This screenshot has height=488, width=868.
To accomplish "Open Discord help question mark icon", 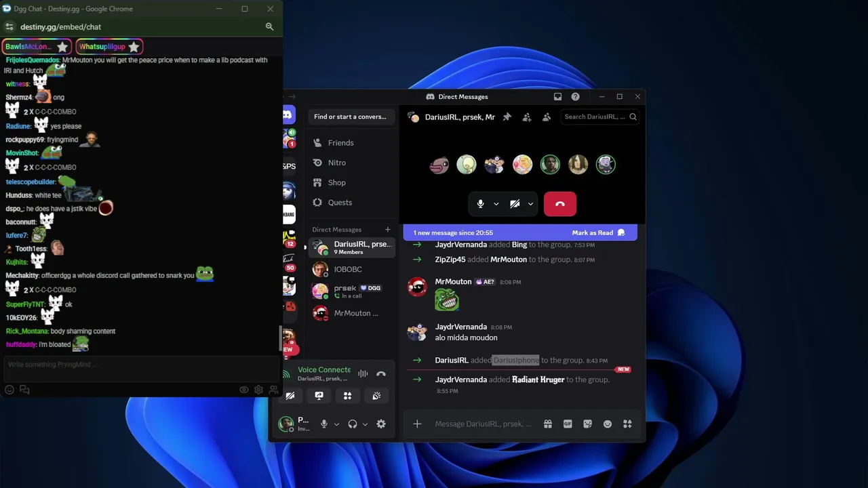I will tap(575, 97).
